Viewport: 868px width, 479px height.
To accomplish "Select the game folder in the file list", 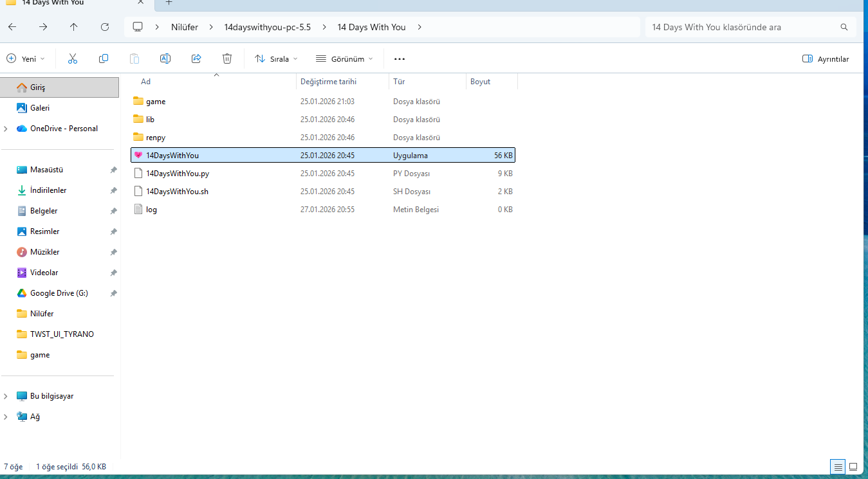I will [x=323, y=102].
